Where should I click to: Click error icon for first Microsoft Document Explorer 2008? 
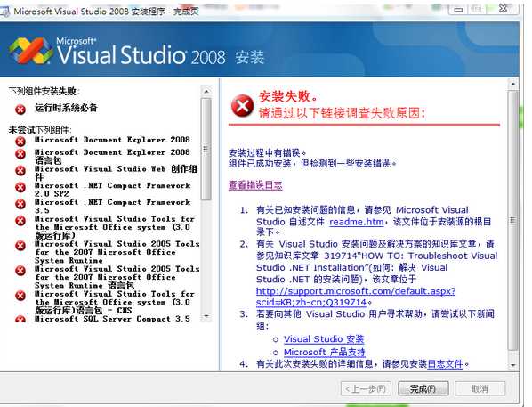click(20, 141)
